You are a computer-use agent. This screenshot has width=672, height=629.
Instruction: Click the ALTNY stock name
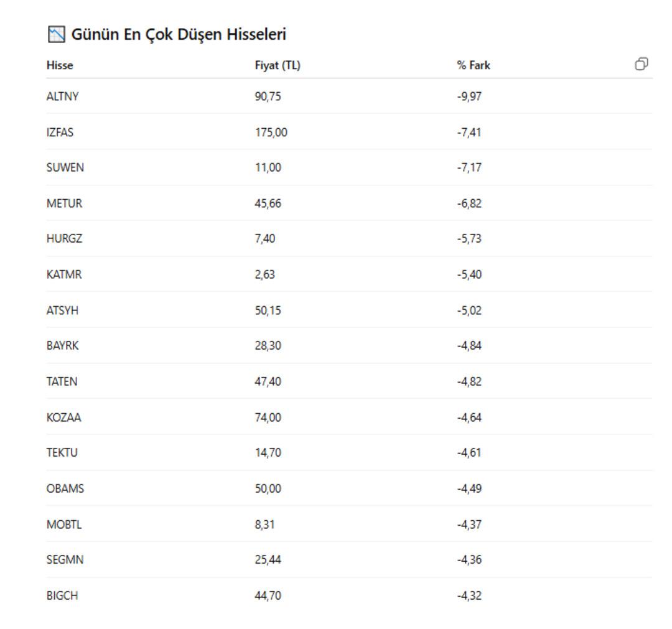(62, 96)
